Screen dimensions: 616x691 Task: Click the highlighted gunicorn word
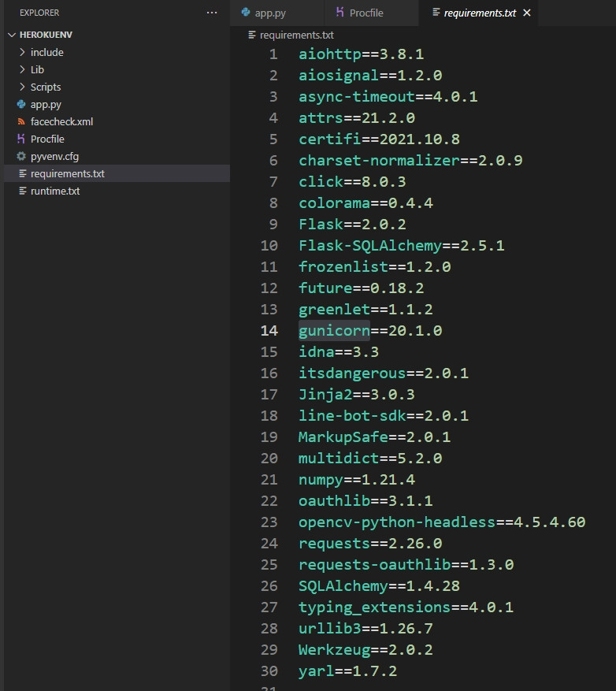[x=335, y=330]
